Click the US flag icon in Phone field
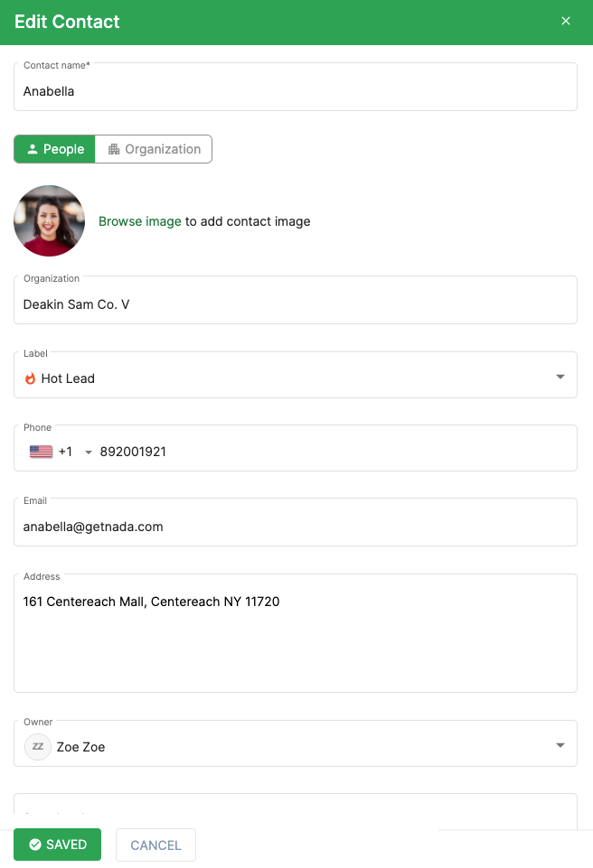593x868 pixels. coord(41,452)
